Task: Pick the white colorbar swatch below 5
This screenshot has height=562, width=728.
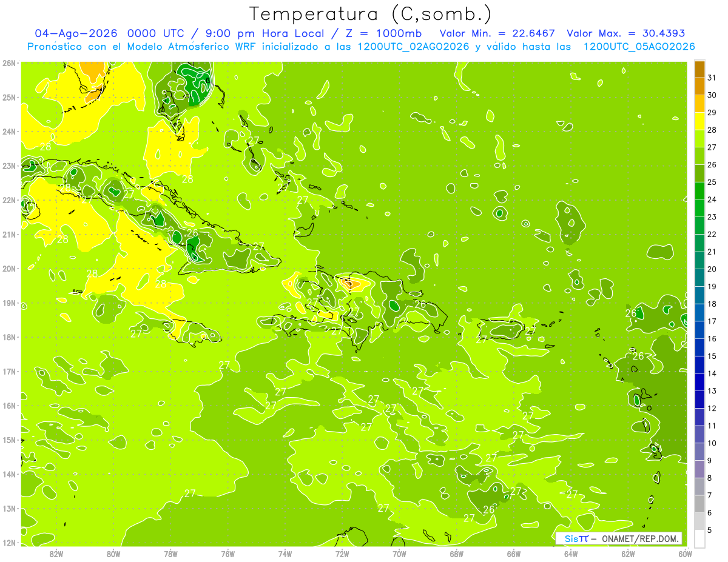Action: 699,538
